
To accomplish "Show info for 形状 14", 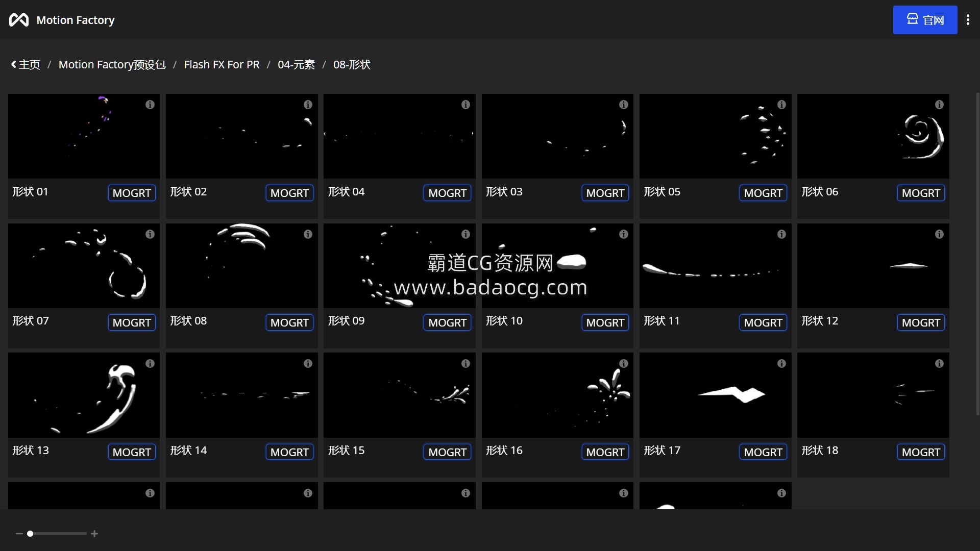I will pyautogui.click(x=308, y=364).
